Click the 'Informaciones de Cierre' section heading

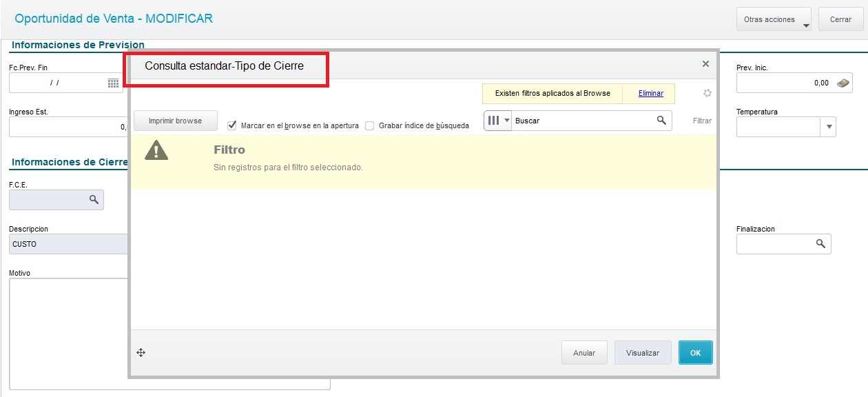click(70, 162)
